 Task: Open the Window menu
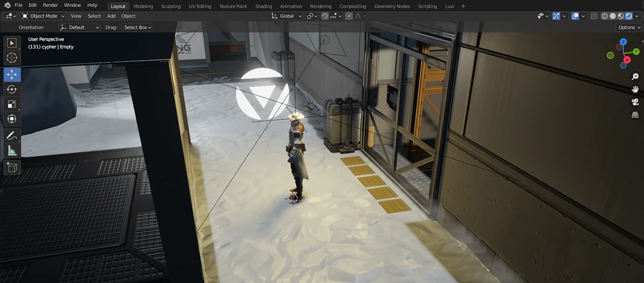[72, 5]
